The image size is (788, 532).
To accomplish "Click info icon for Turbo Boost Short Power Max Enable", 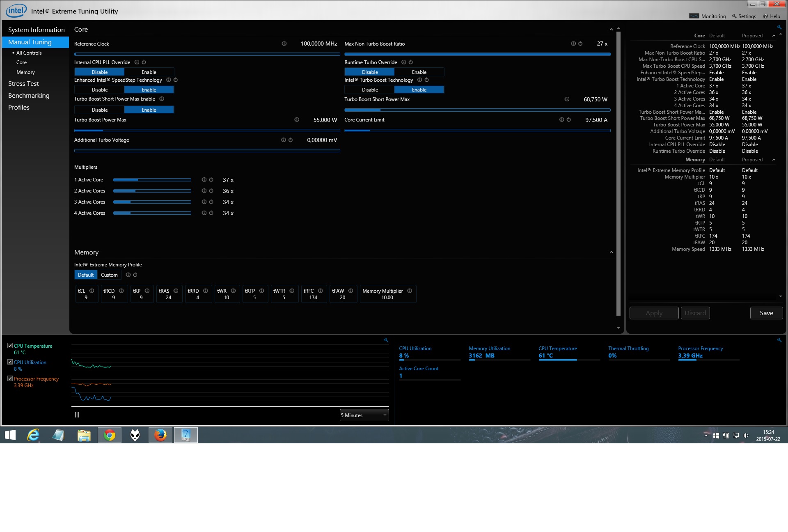I will pos(162,99).
